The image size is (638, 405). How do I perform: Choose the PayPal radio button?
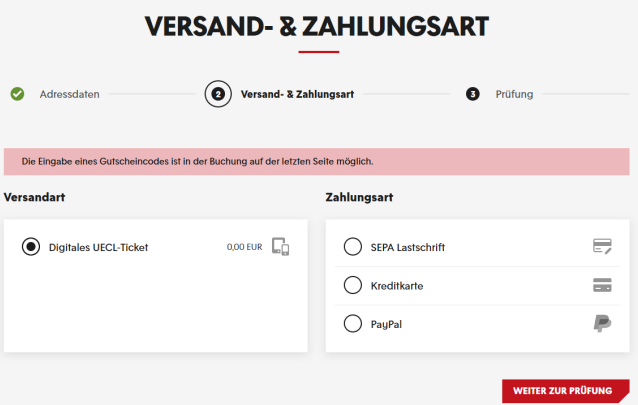pos(352,324)
